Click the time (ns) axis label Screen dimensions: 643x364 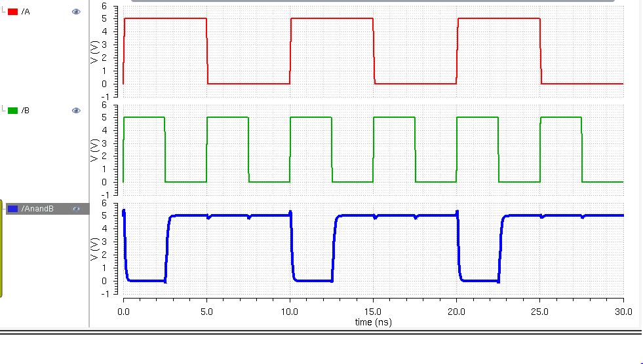(x=373, y=322)
